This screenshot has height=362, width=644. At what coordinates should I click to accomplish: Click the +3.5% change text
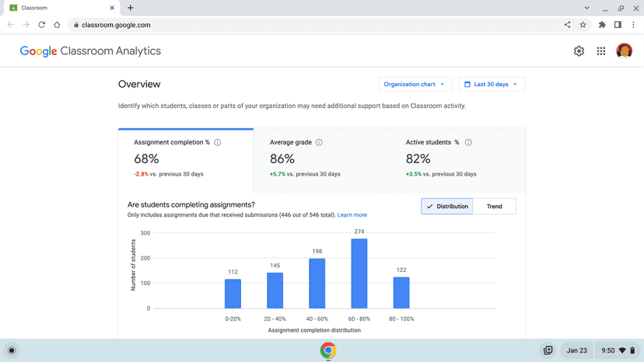point(414,174)
